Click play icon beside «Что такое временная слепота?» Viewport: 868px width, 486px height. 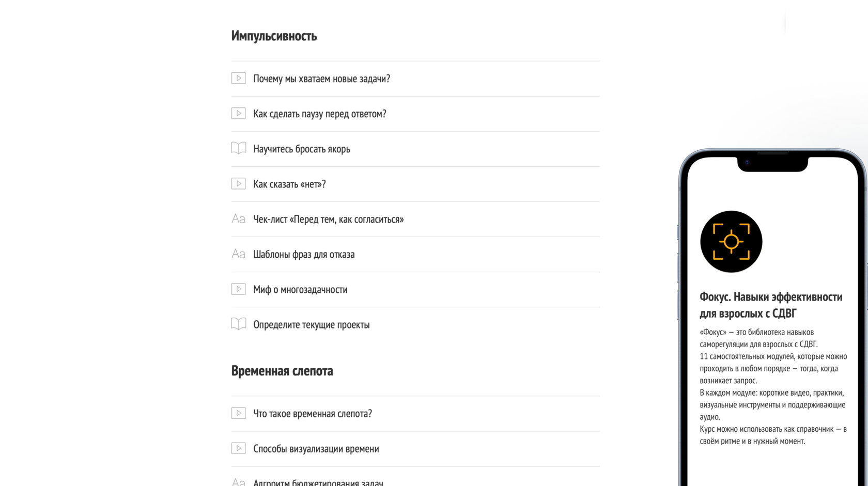click(238, 413)
